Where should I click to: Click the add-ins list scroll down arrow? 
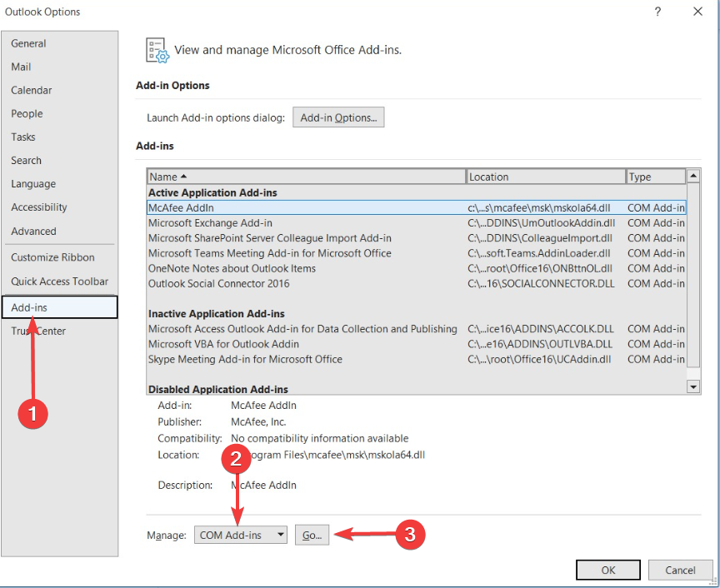692,387
